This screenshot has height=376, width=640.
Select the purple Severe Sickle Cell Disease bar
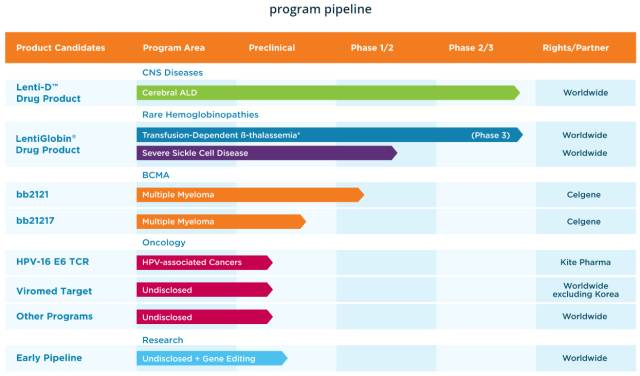tap(267, 153)
